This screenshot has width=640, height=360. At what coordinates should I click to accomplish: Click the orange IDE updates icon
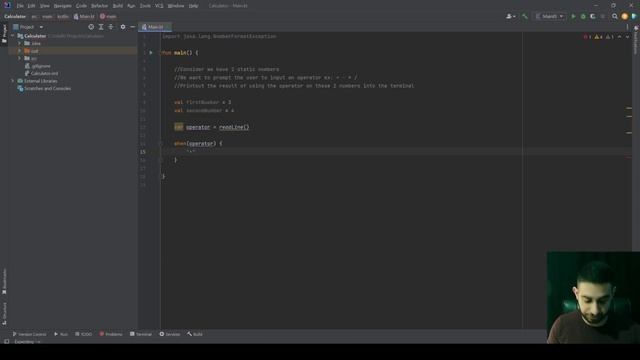[x=624, y=17]
